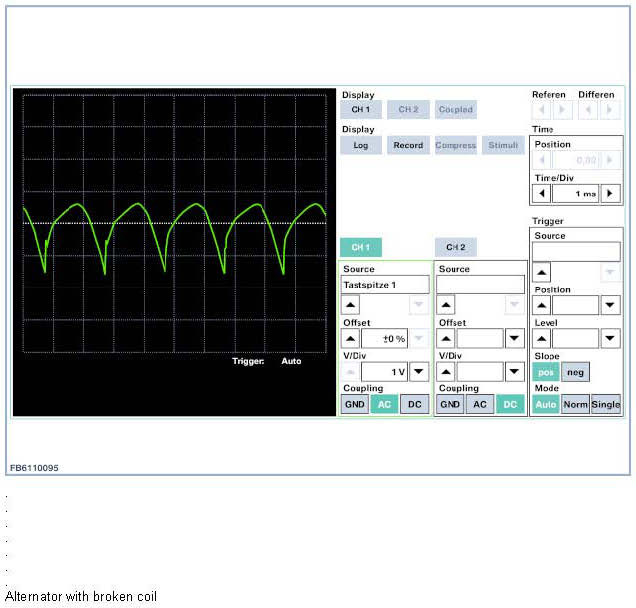The width and height of the screenshot is (636, 608).
Task: Decrease Time/Div with left arrow
Action: point(541,193)
